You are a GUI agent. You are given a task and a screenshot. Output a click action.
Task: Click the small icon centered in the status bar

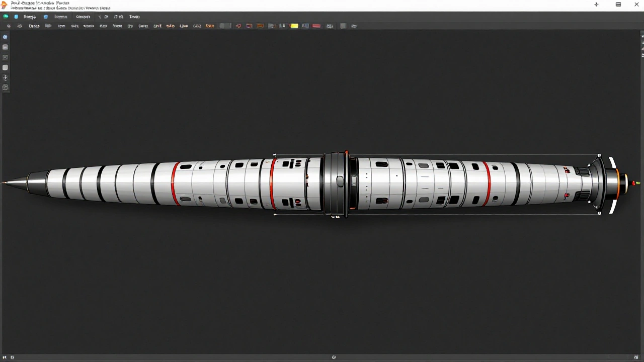coord(334,357)
